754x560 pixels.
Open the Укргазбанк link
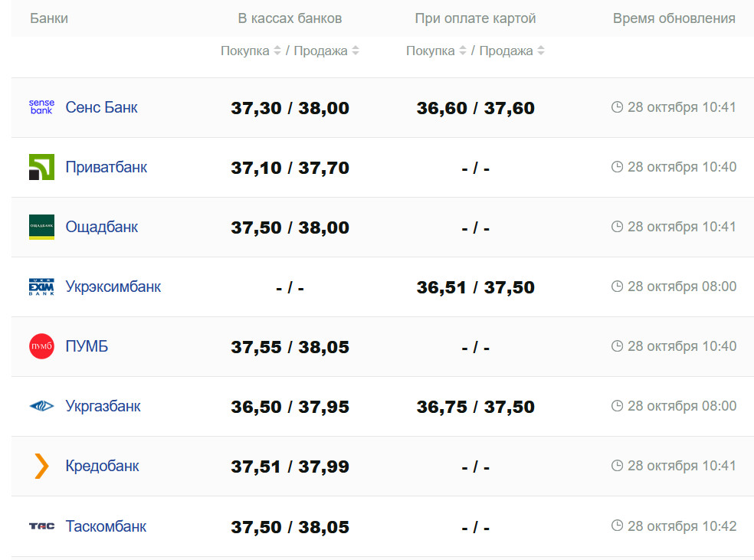point(103,406)
